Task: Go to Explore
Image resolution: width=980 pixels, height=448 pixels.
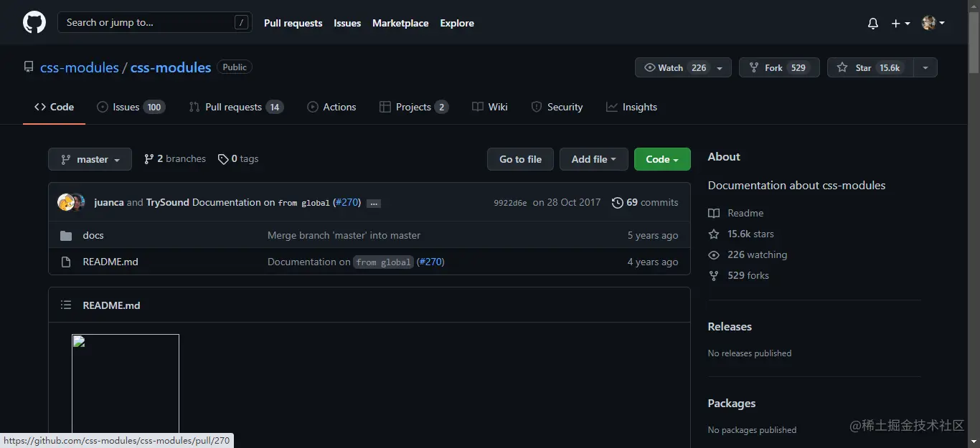Action: 457,23
